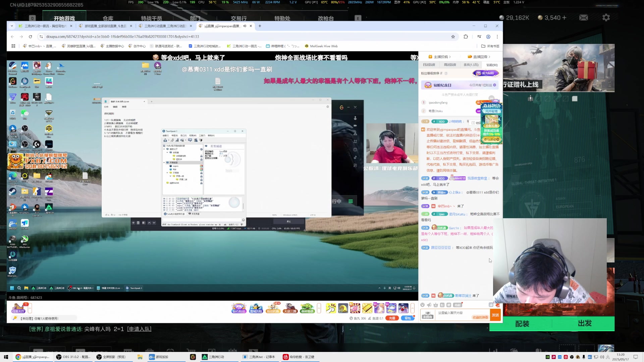Open the emoji picker in chat toolbar
The width and height of the screenshot is (644, 362).
tap(423, 305)
